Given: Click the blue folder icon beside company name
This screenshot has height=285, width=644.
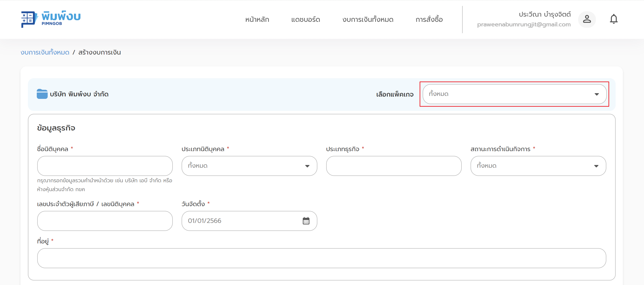Looking at the screenshot, I should tap(42, 94).
